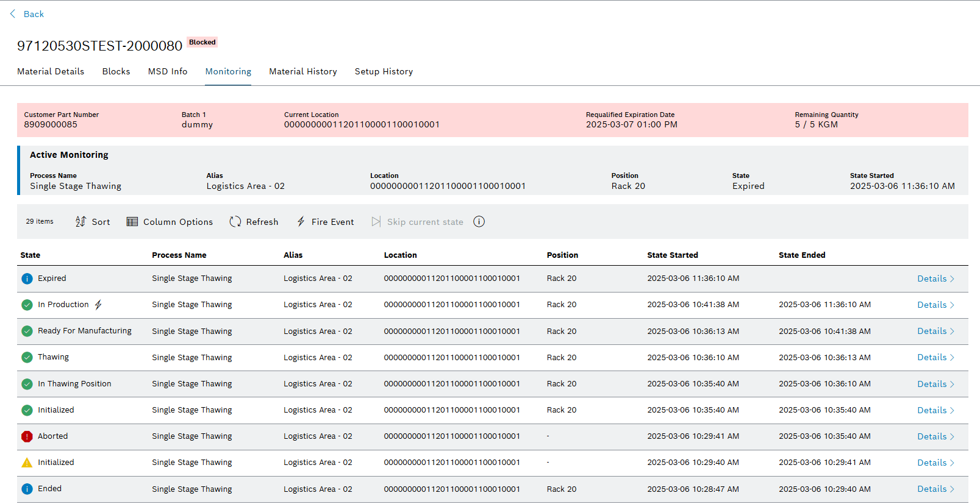View Details for Ready For Manufacturing

[x=935, y=331]
